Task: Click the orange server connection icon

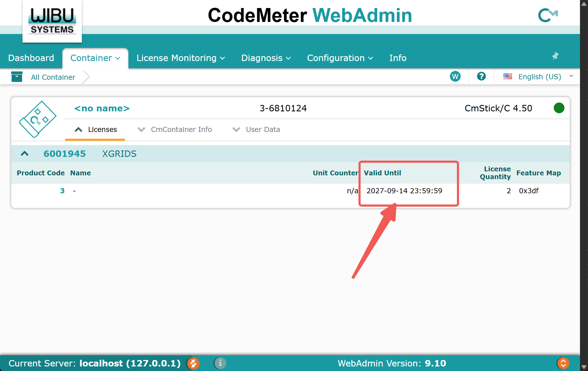Action: click(193, 363)
